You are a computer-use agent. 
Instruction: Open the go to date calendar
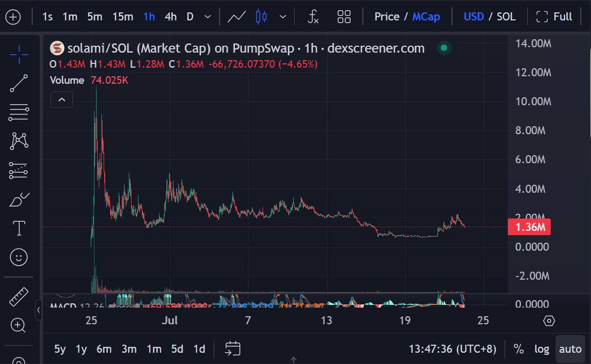232,348
